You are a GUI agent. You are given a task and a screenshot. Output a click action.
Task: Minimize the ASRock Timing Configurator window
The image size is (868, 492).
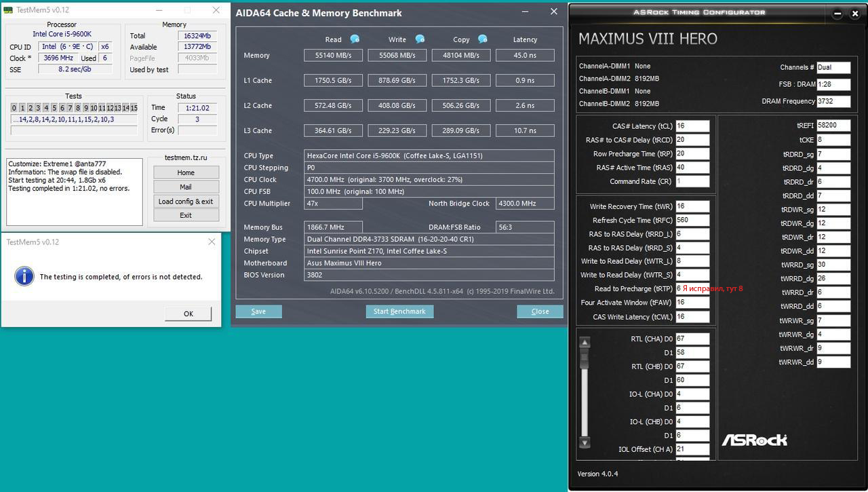coord(837,14)
